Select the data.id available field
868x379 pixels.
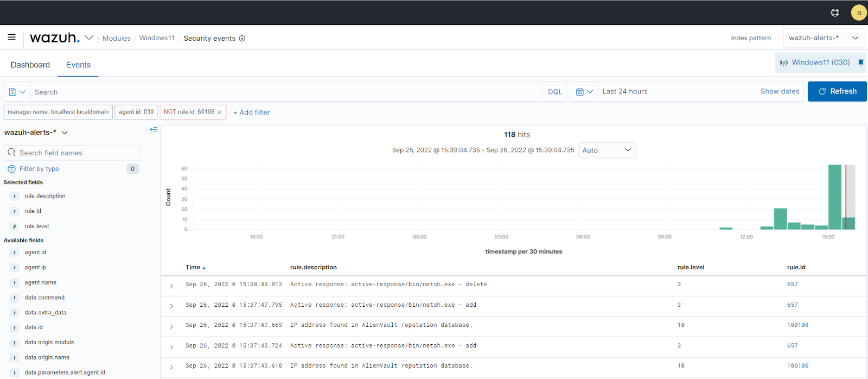pyautogui.click(x=34, y=327)
